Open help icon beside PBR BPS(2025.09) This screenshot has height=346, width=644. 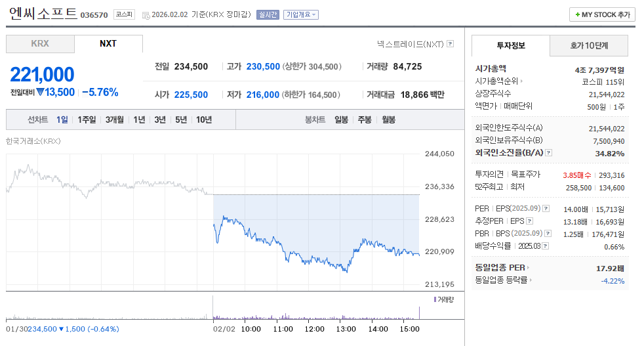(x=548, y=233)
